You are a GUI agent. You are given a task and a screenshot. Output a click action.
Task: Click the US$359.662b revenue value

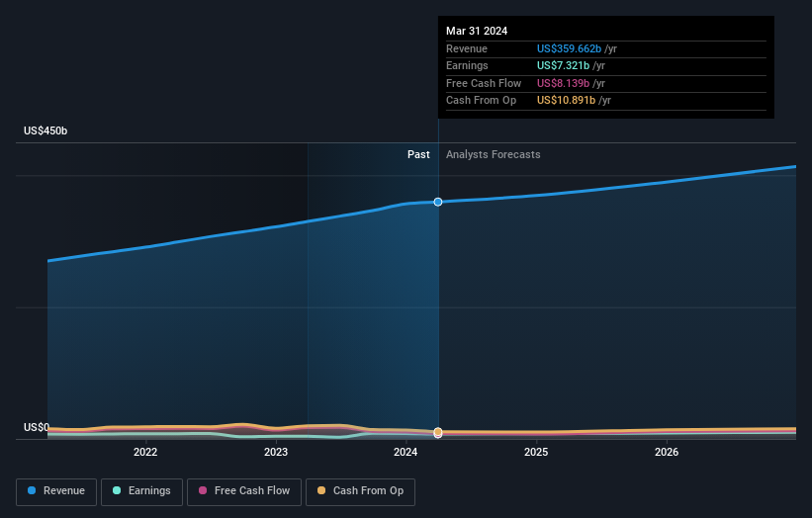[x=569, y=48]
